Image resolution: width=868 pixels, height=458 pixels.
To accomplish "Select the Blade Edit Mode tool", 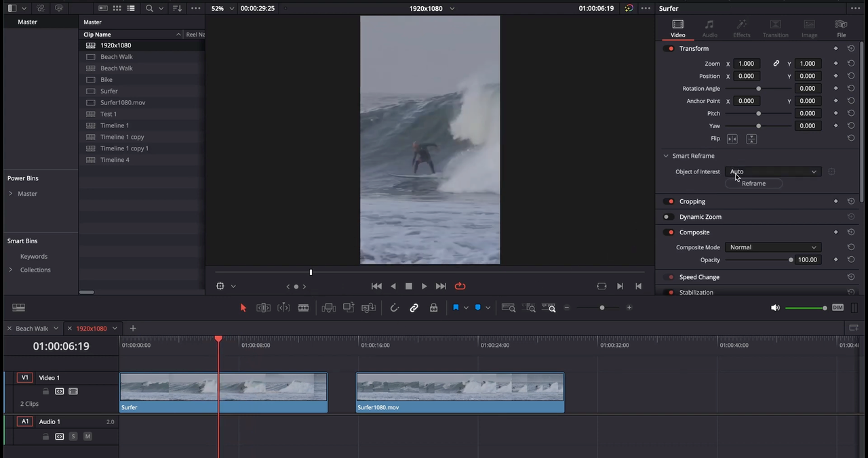I will (303, 308).
